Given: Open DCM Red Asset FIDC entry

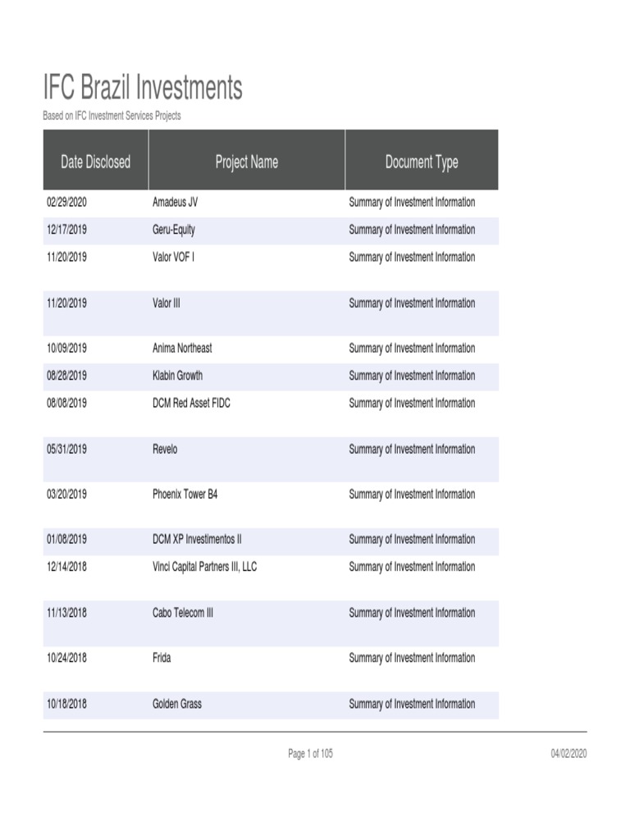Looking at the screenshot, I should [191, 403].
